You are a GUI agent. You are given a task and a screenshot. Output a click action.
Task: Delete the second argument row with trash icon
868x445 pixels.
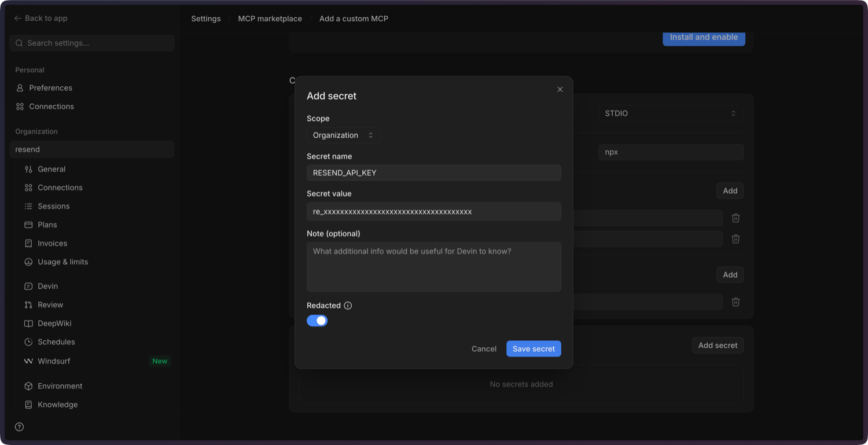[736, 239]
